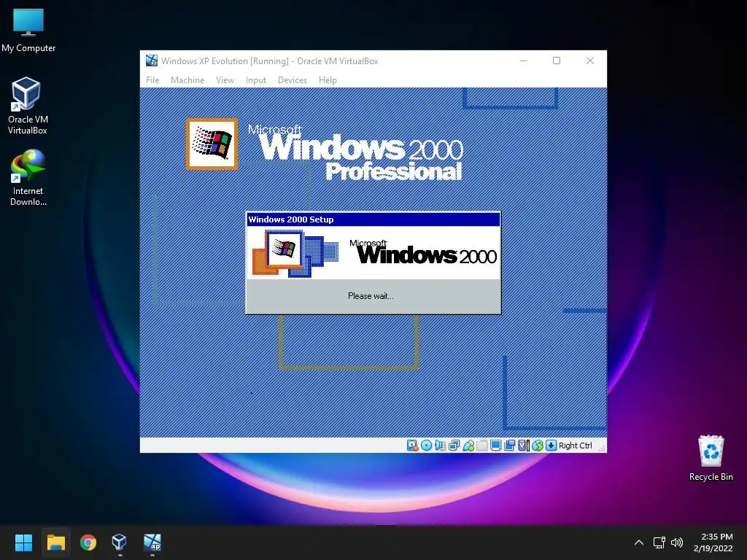This screenshot has height=560, width=747.
Task: Click the CPU virtualization status indicator
Action: click(x=524, y=446)
